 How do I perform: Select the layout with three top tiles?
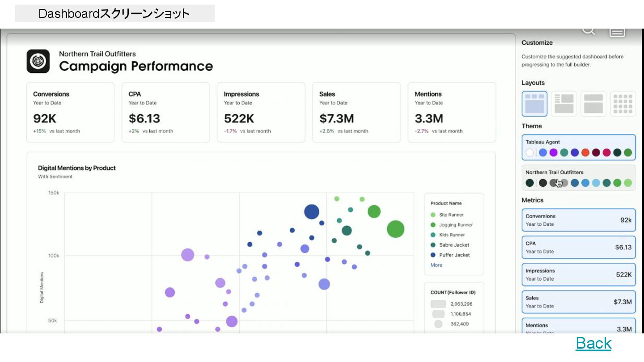click(534, 104)
